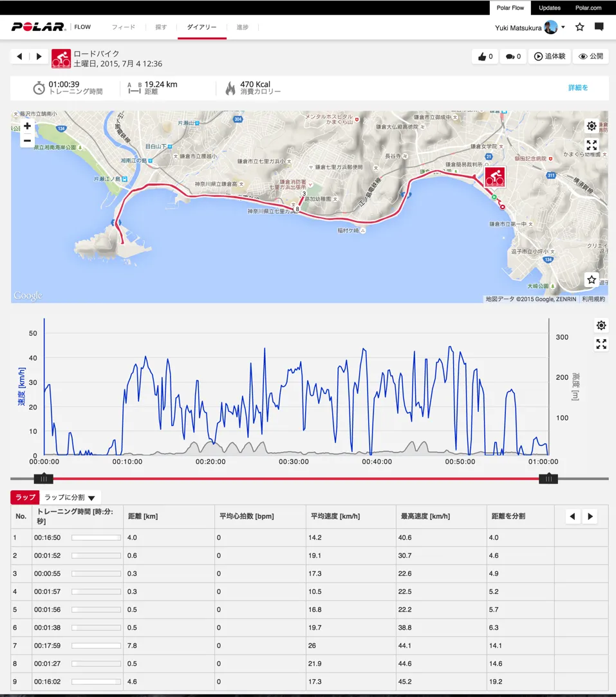
Task: Go to the previous training session arrow
Action: (x=19, y=57)
